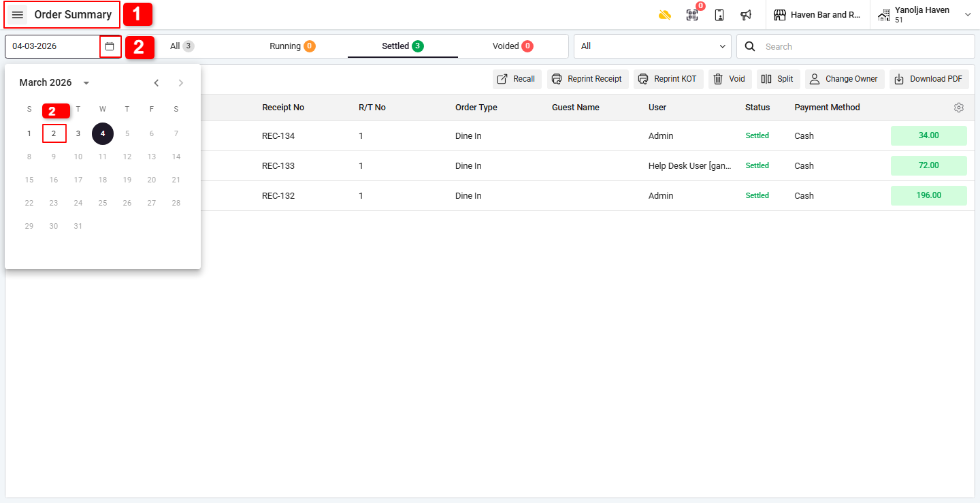
Task: Click Admin user in REC-132 row
Action: pos(661,196)
